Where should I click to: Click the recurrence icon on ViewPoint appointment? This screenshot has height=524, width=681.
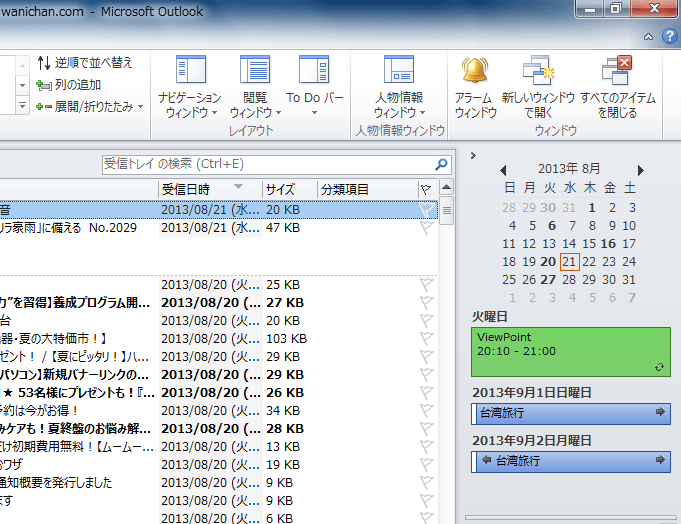pos(659,367)
